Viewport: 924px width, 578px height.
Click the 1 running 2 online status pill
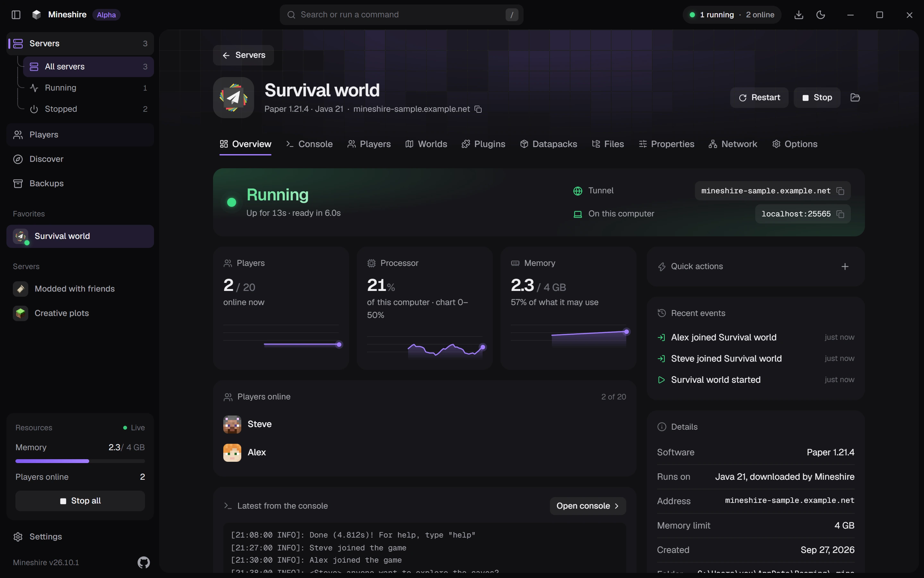click(732, 15)
